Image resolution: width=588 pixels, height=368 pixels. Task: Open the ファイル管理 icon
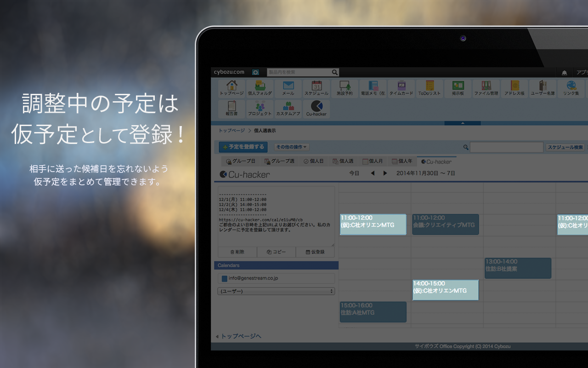click(486, 88)
